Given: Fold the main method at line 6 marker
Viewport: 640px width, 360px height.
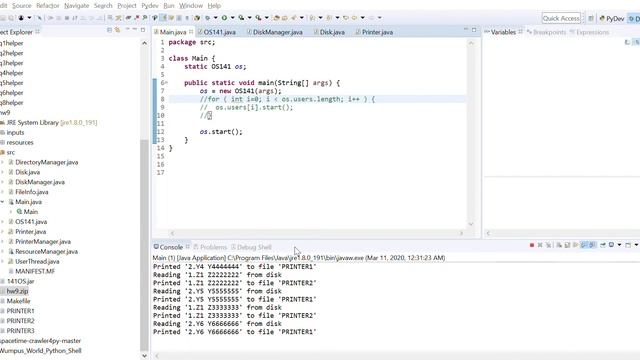Looking at the screenshot, I should [166, 83].
